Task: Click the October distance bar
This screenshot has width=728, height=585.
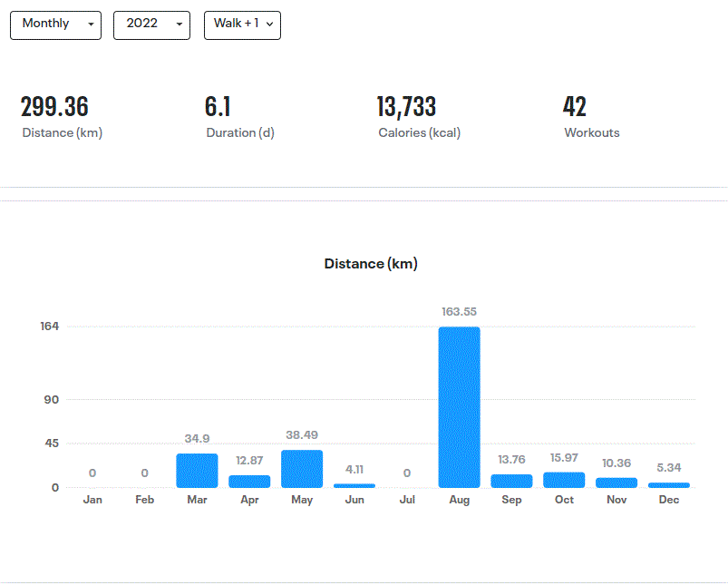Action: [564, 480]
